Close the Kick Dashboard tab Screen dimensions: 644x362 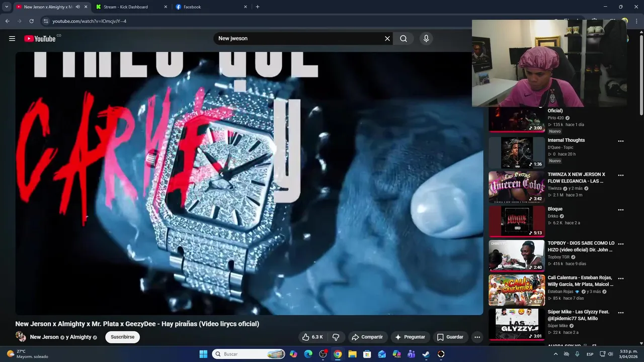click(166, 7)
